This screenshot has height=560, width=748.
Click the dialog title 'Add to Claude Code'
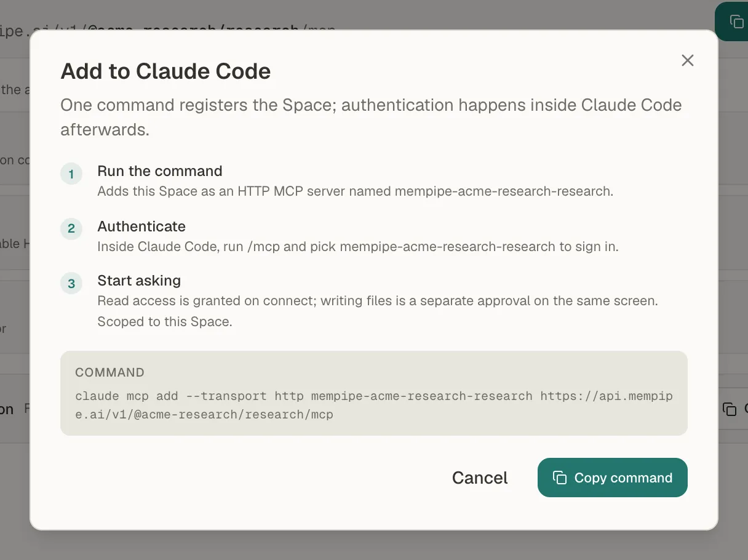pos(165,71)
